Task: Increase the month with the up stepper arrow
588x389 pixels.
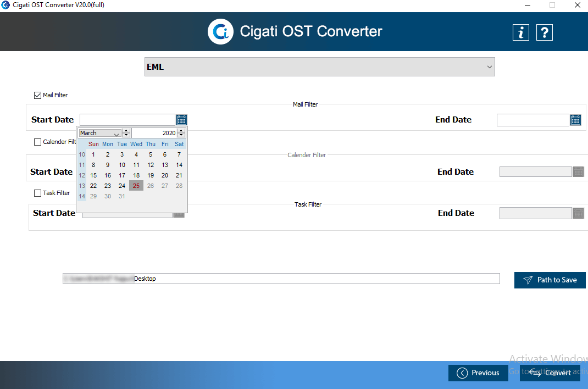Action: pyautogui.click(x=126, y=131)
